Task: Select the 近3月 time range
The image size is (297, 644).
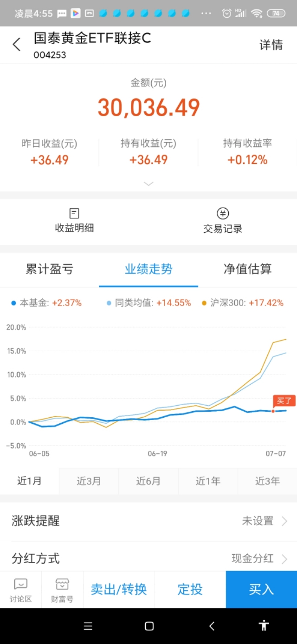Action: point(89,481)
